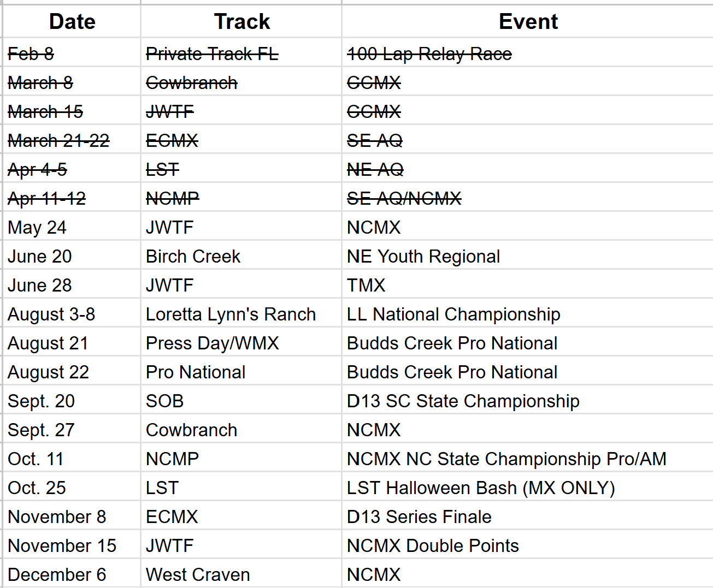Viewport: 713px width, 588px height.
Task: Click the Event column header
Action: [x=528, y=22]
